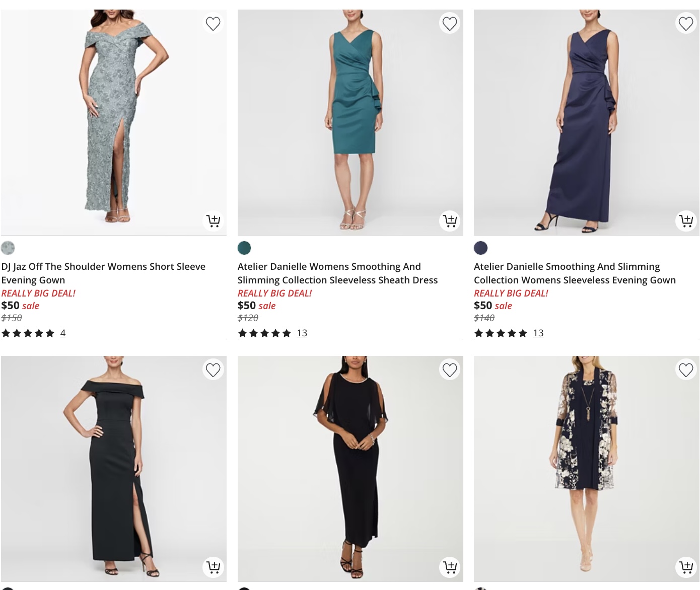Select the teal color swatch
Image resolution: width=700 pixels, height=590 pixels.
244,248
